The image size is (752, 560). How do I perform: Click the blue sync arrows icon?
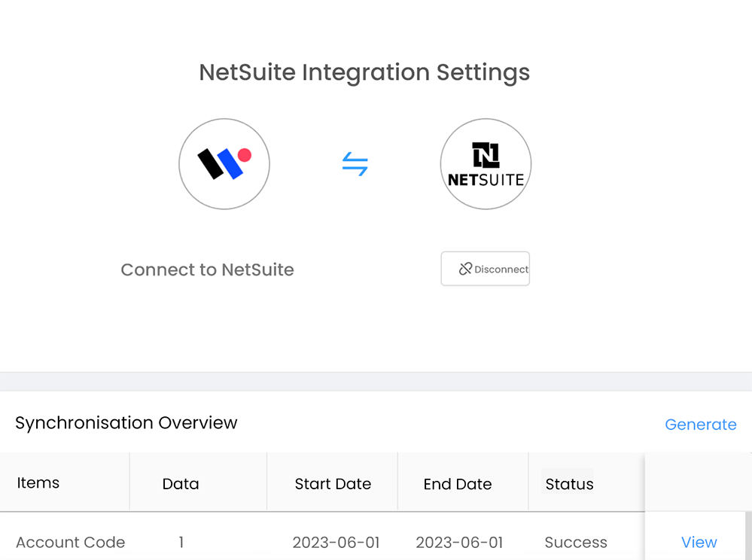click(x=355, y=164)
